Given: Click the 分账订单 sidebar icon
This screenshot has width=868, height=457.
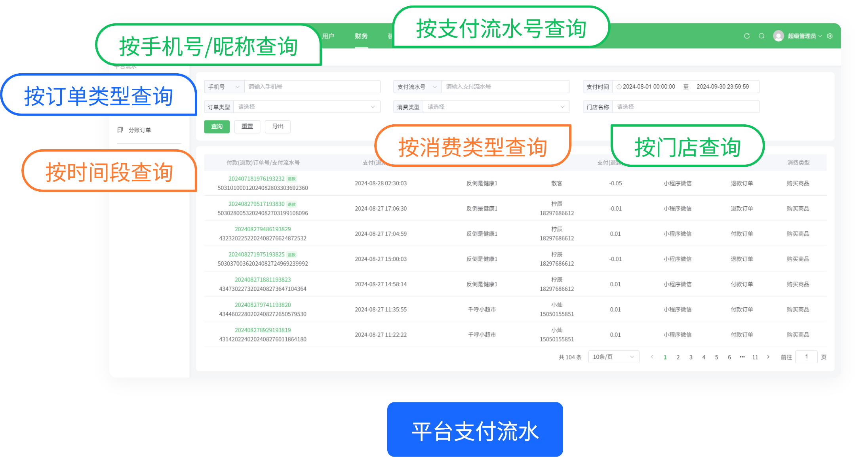Looking at the screenshot, I should point(120,130).
